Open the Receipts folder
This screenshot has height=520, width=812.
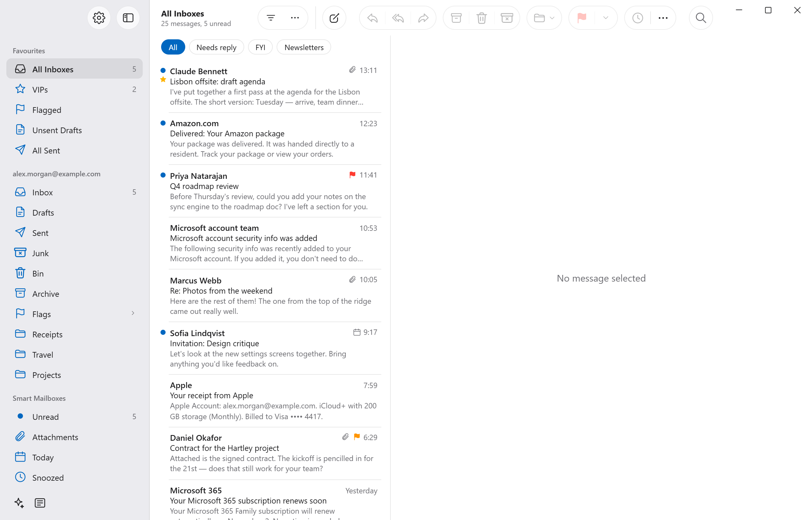(74, 334)
